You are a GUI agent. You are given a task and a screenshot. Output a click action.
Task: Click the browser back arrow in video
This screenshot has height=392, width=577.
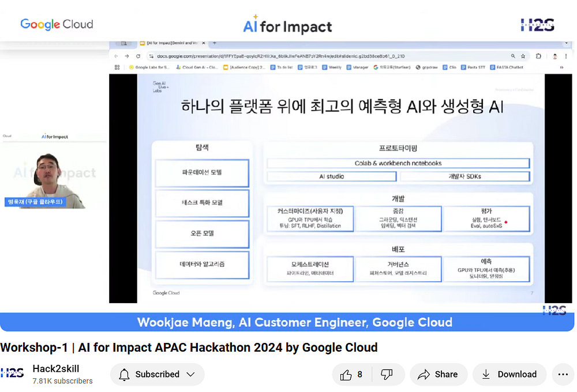pos(117,56)
